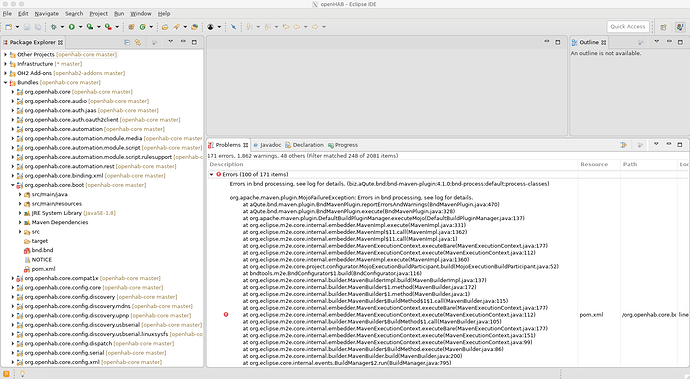Open the Problems view menu chevron
The height and width of the screenshot is (379, 690).
point(656,144)
